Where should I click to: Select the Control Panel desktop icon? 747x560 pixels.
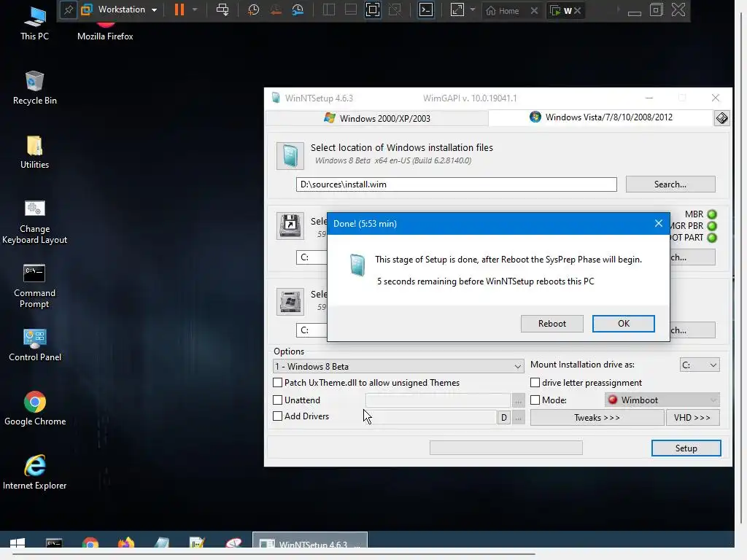pyautogui.click(x=35, y=345)
